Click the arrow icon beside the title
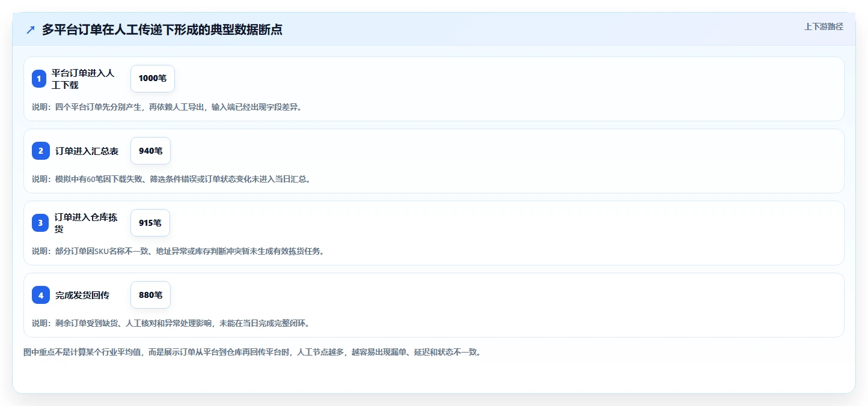Viewport: 868px width, 406px height. coord(31,29)
